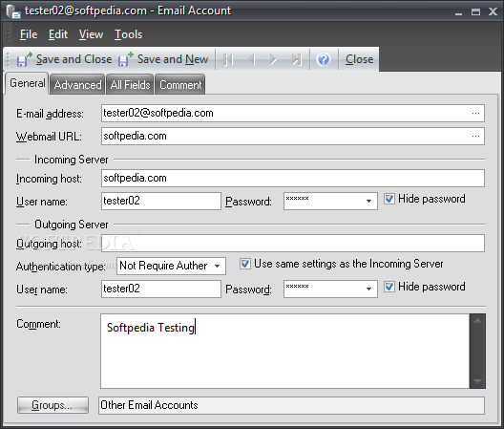Image resolution: width=504 pixels, height=429 pixels.
Task: Toggle Hide password for Incoming Server
Action: (389, 199)
